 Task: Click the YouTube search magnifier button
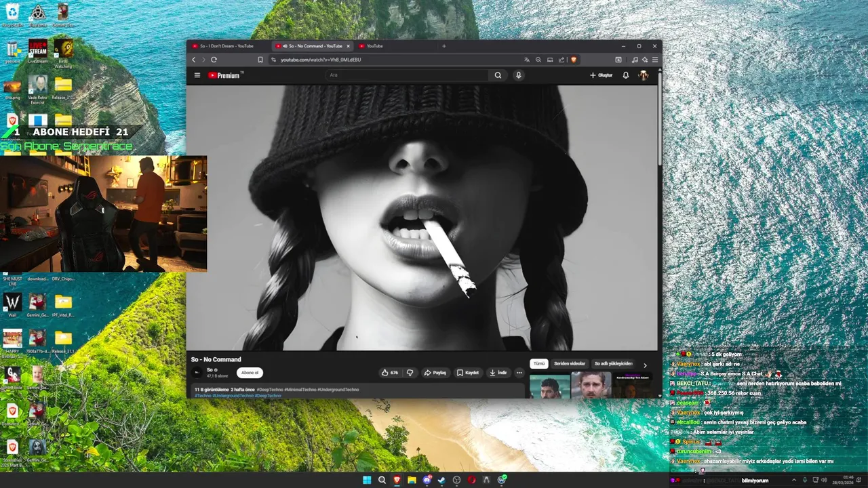pyautogui.click(x=498, y=75)
